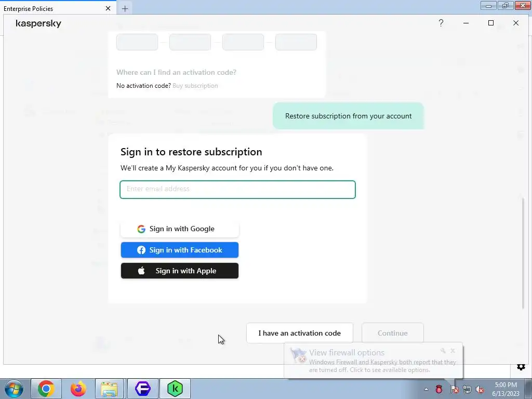Open firewall notification wrench settings
532x399 pixels.
tap(443, 351)
